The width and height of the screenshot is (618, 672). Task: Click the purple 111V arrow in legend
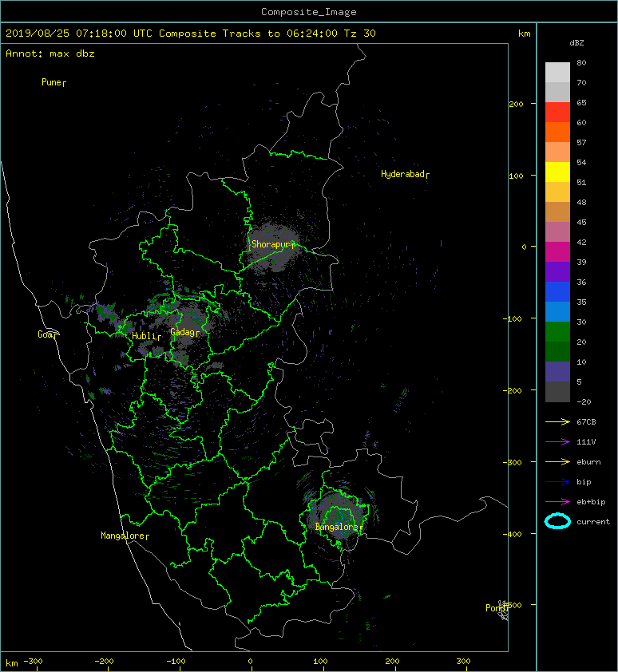557,442
